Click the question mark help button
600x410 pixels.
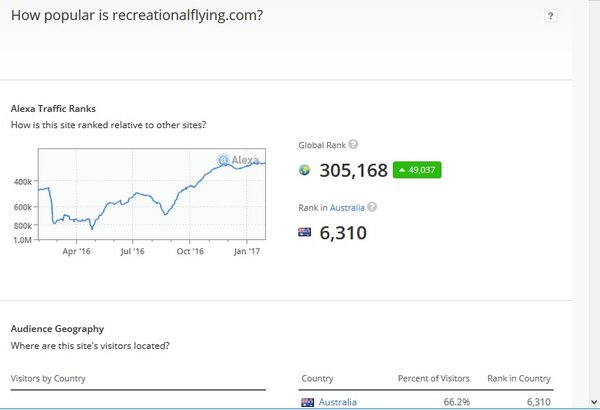(551, 16)
